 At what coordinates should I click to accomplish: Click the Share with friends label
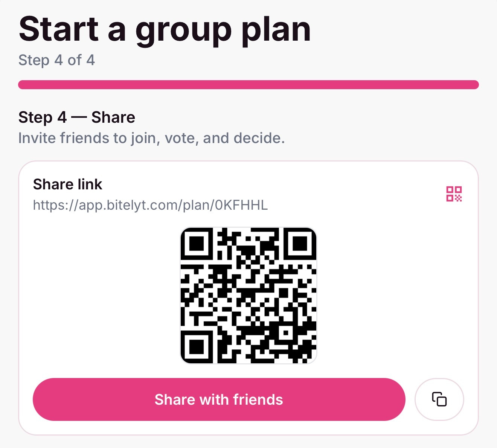tap(219, 399)
